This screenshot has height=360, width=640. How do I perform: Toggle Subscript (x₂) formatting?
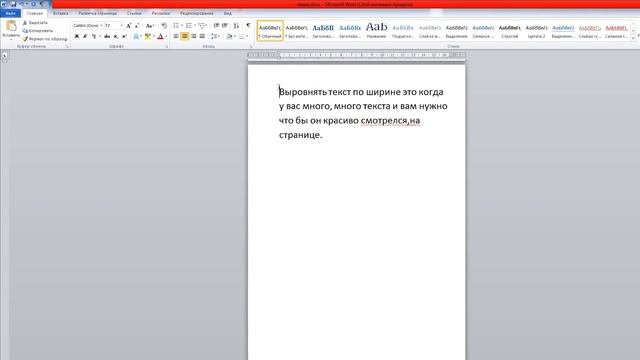tap(116, 36)
